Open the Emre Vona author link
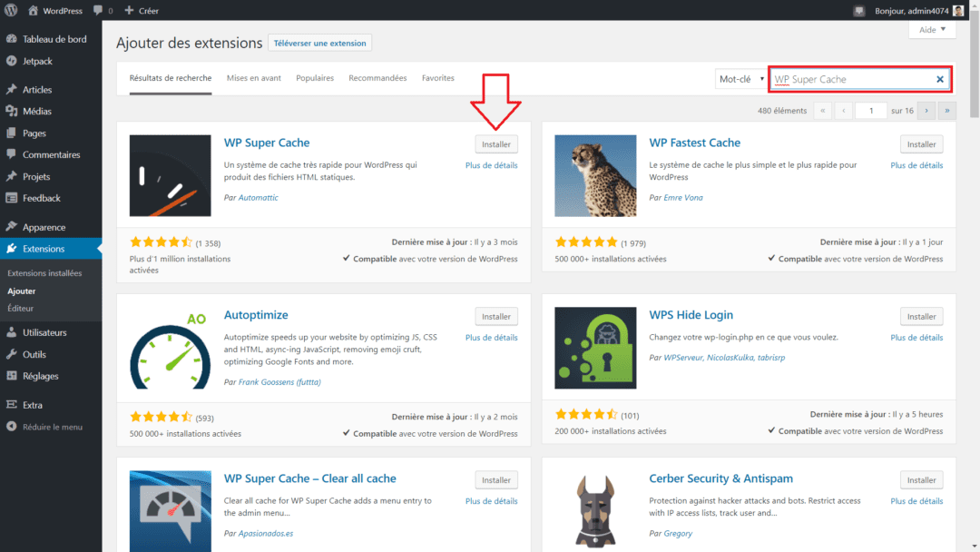This screenshot has height=552, width=980. (683, 198)
